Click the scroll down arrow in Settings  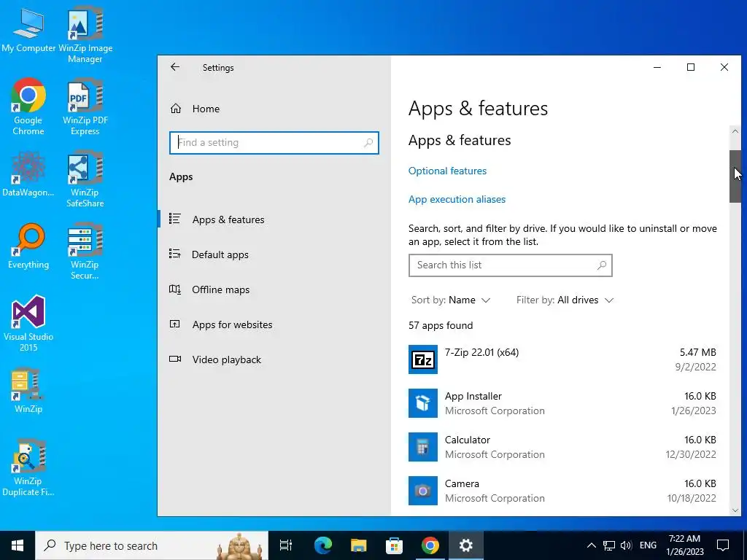tap(735, 510)
